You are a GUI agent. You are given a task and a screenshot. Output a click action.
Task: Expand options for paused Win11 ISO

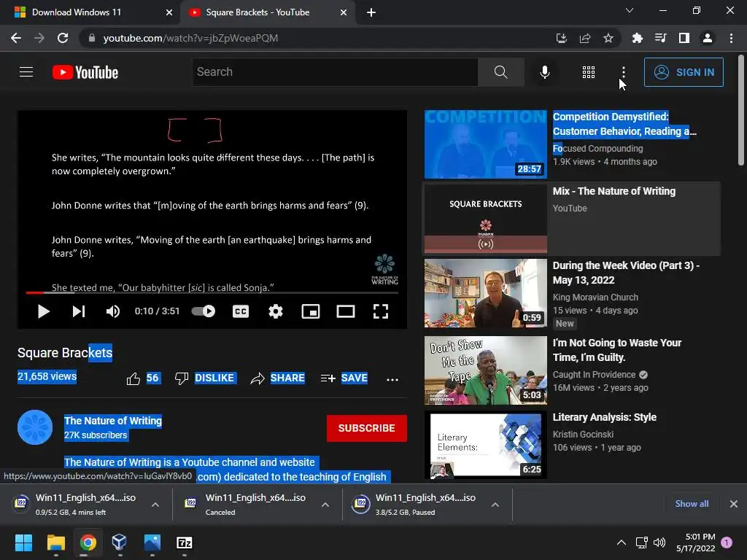pos(495,505)
